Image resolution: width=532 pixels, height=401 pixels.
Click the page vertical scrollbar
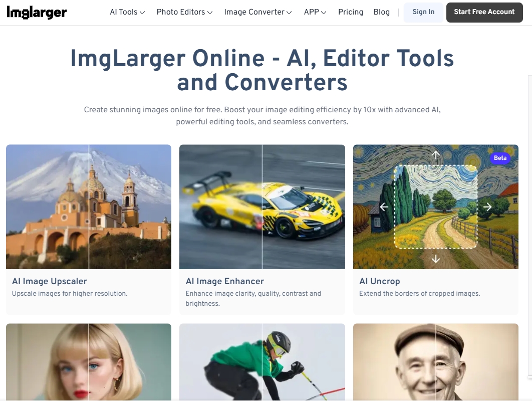click(530, 226)
